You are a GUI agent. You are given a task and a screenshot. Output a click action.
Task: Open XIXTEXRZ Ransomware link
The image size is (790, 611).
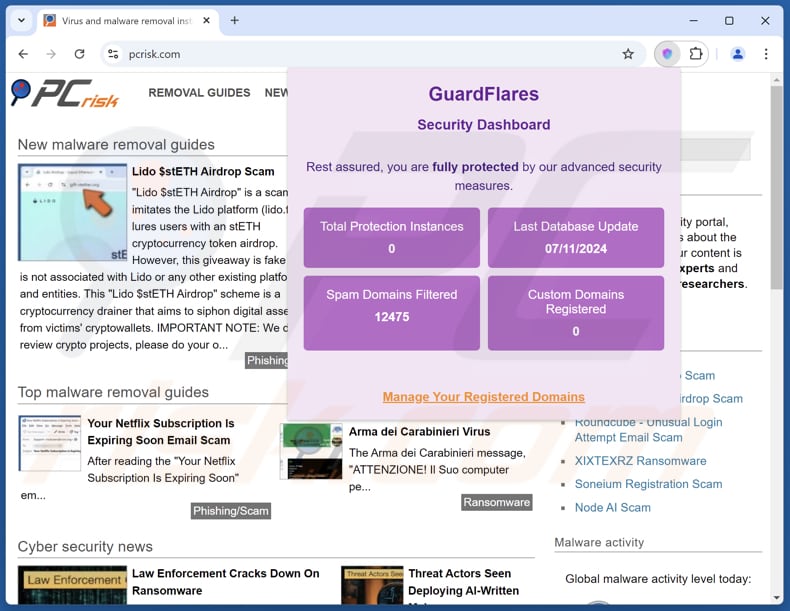(640, 461)
